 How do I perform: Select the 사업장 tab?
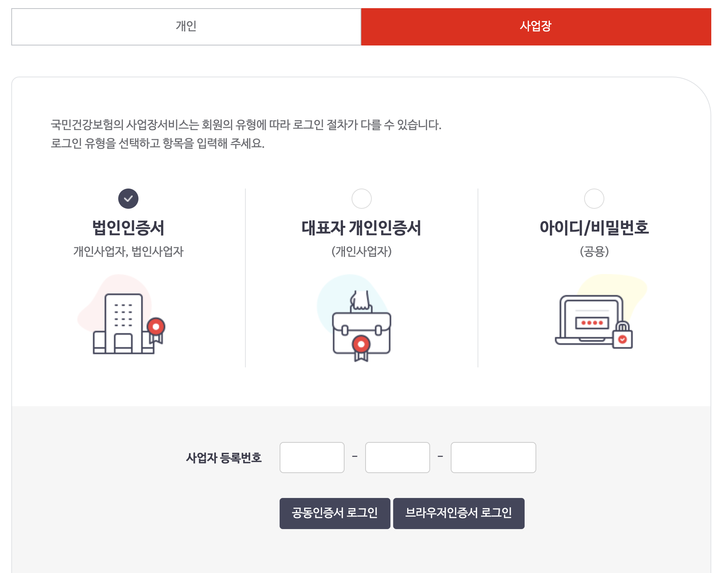pos(536,27)
